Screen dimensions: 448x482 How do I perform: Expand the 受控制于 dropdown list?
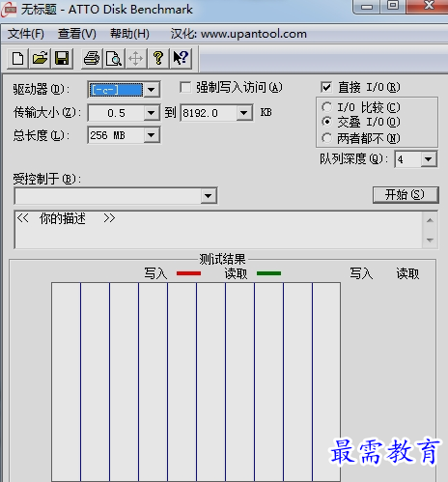(x=209, y=196)
